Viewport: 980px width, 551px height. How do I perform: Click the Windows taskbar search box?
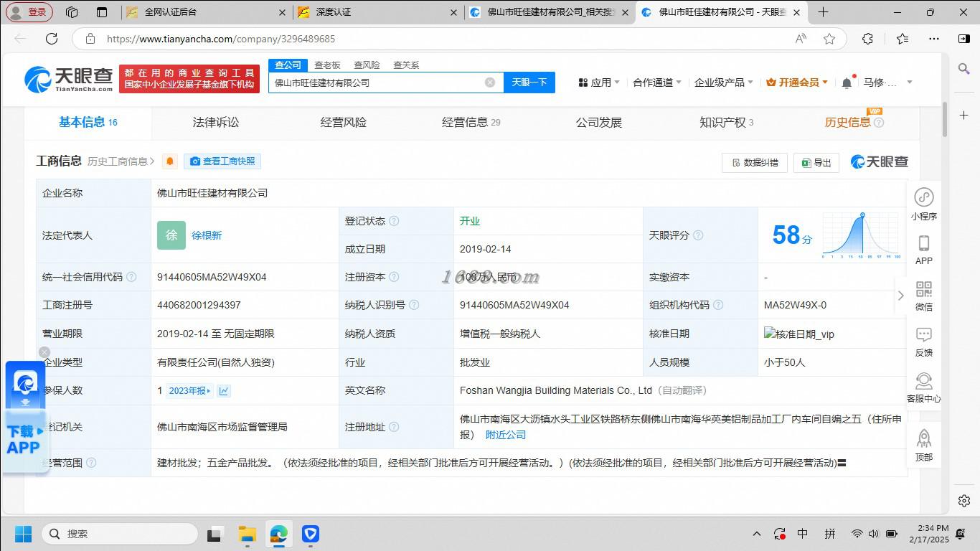point(120,534)
